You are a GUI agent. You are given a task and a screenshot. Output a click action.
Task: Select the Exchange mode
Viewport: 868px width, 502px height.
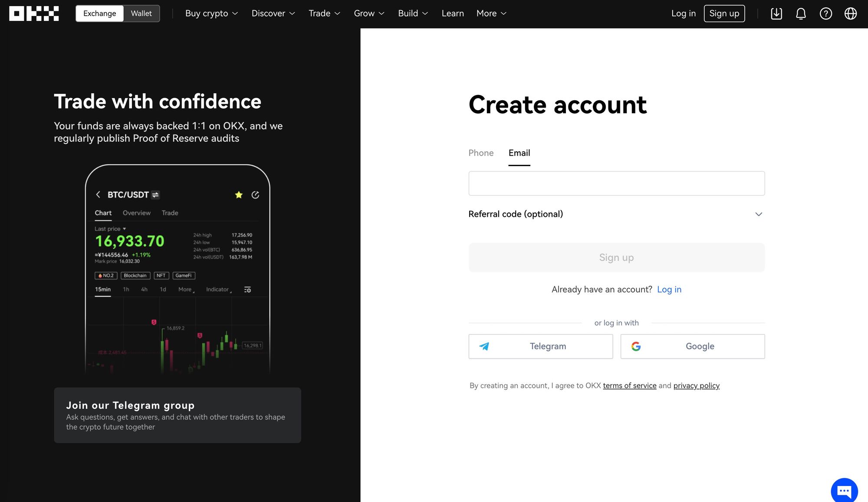[x=99, y=13]
